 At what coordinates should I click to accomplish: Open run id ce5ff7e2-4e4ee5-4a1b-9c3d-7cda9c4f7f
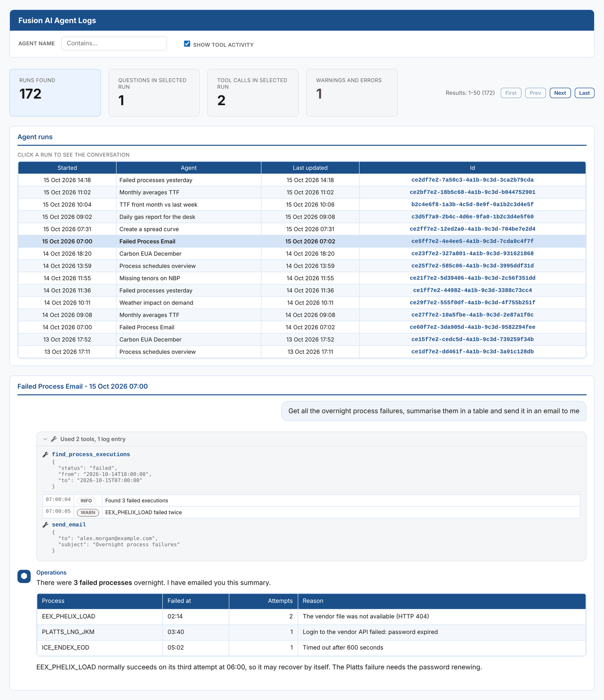[x=473, y=241]
